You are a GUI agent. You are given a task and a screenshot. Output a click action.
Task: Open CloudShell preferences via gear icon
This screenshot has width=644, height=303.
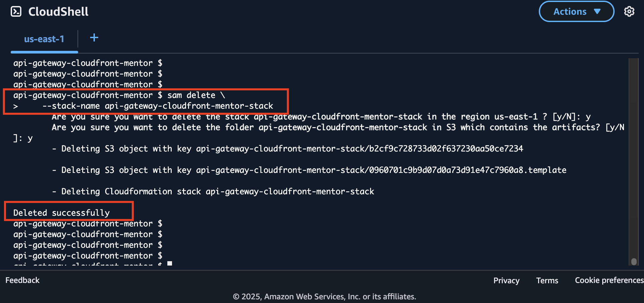click(629, 11)
